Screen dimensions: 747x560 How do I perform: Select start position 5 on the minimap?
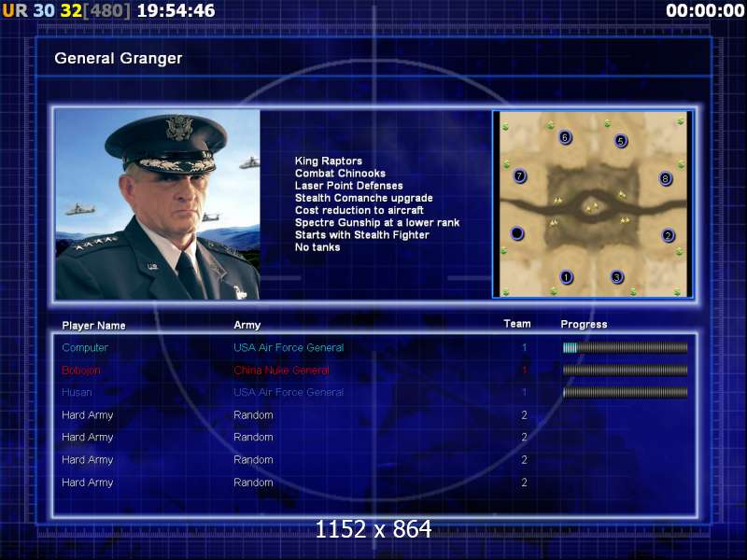tap(620, 141)
